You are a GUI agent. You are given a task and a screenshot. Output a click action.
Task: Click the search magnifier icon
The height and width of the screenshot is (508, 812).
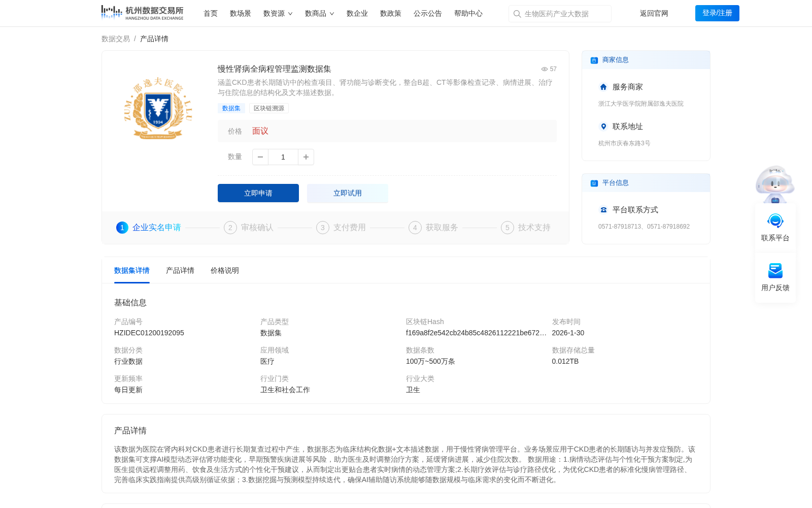tap(517, 14)
